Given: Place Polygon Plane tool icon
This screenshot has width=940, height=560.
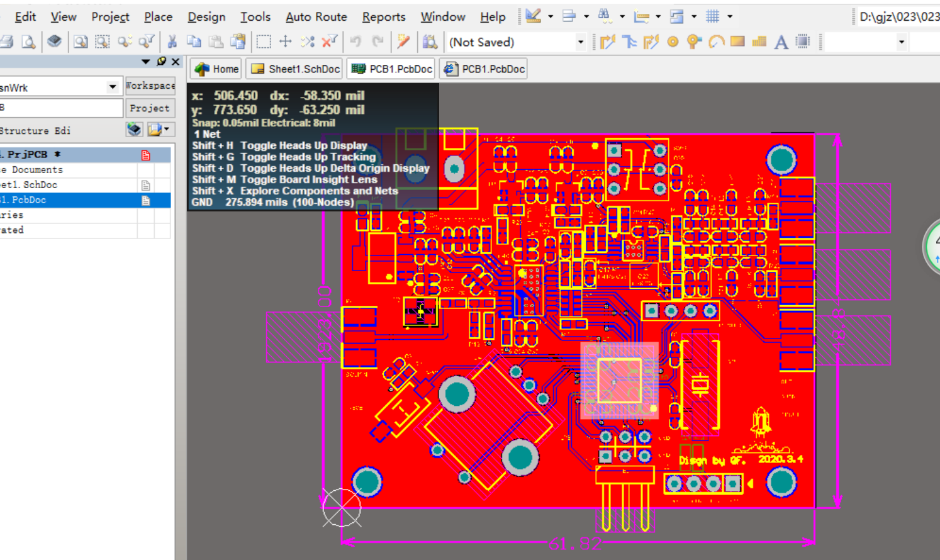Looking at the screenshot, I should 759,42.
